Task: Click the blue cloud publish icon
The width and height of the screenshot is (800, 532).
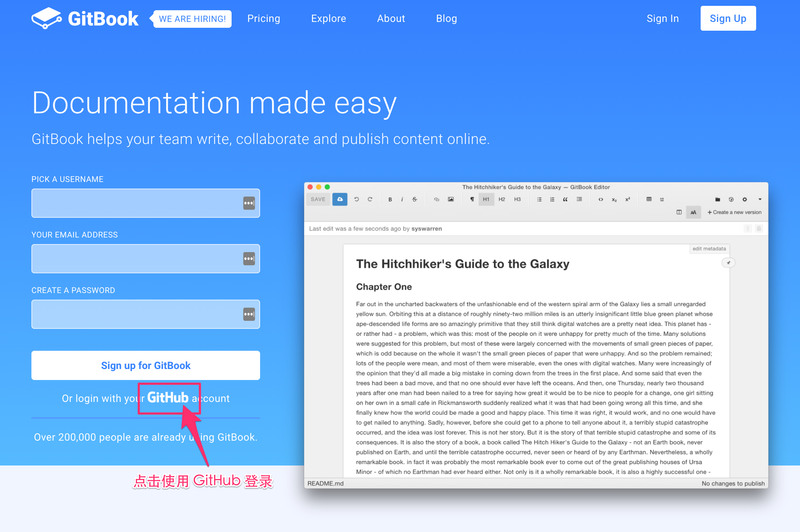Action: (340, 199)
